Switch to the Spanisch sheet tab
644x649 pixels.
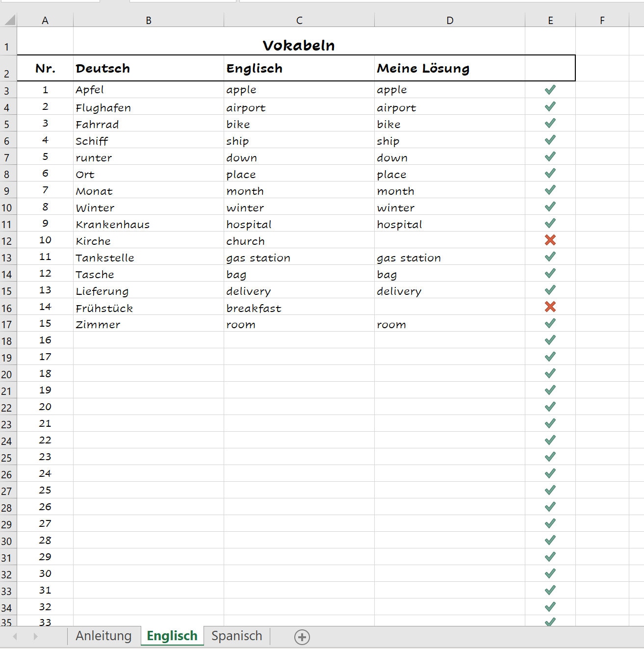[236, 636]
